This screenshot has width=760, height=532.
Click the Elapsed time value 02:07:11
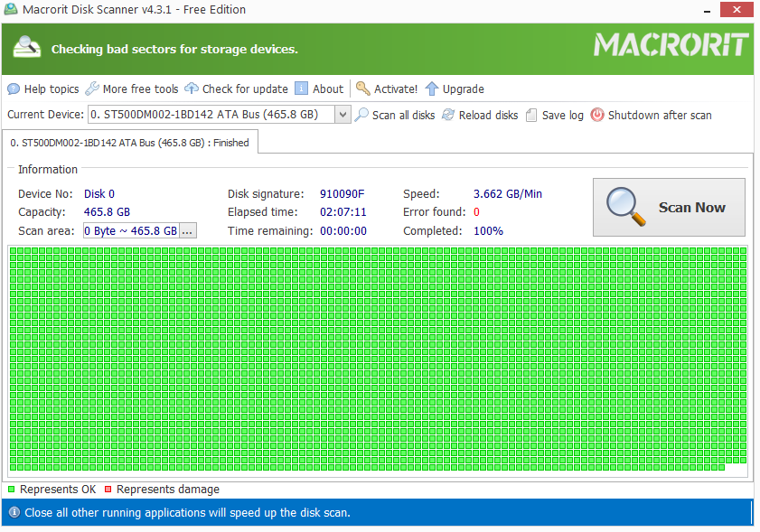point(343,211)
